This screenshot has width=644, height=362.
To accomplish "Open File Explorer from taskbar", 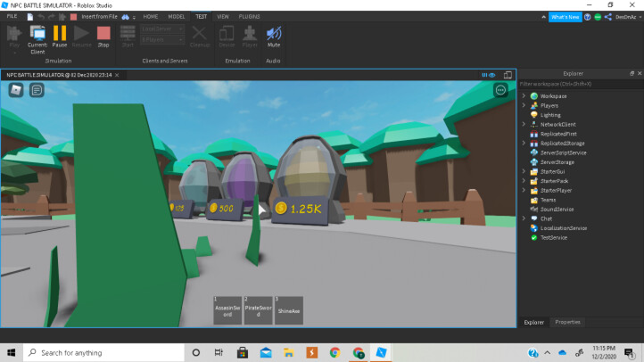I will pos(289,352).
